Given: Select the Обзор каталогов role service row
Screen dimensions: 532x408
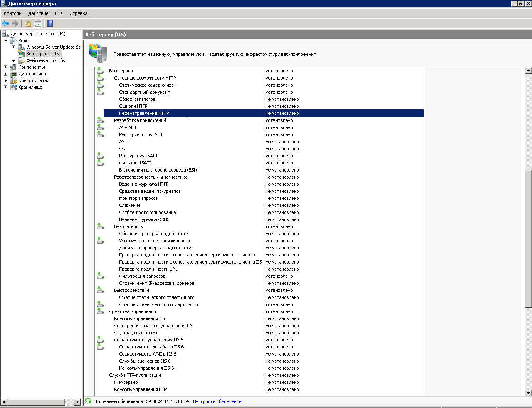Looking at the screenshot, I should 137,99.
